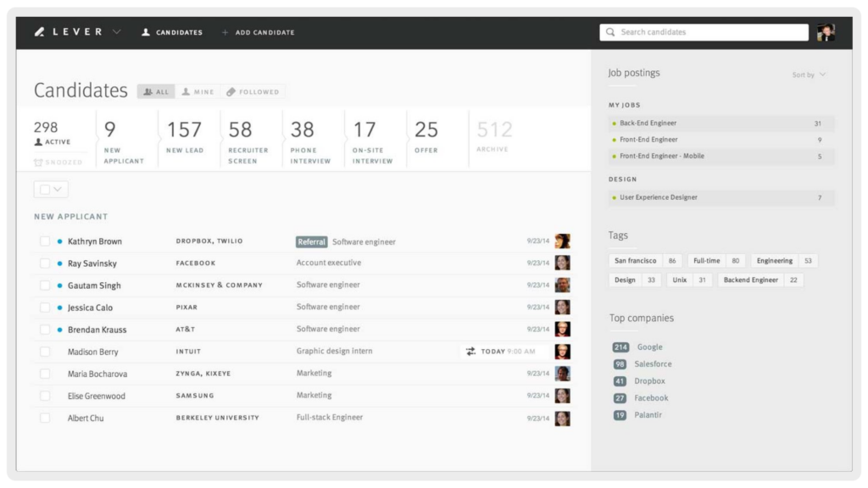Click the blue unread dot beside Ray Savinsky
Image resolution: width=868 pixels, height=488 pixels.
click(59, 263)
